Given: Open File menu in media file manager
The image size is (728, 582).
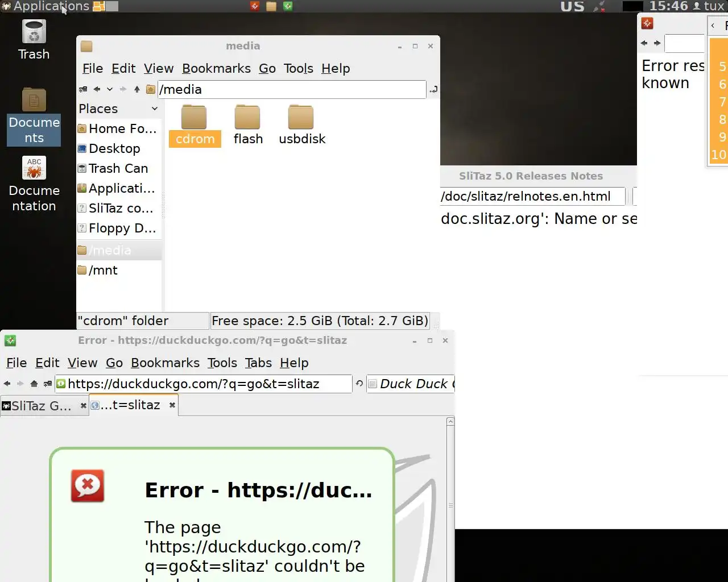Looking at the screenshot, I should point(93,69).
